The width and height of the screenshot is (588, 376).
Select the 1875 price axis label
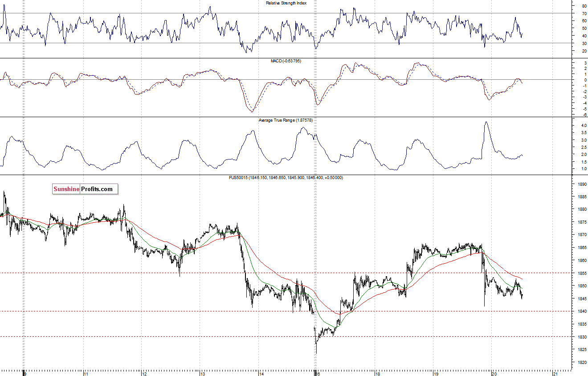[581, 222]
